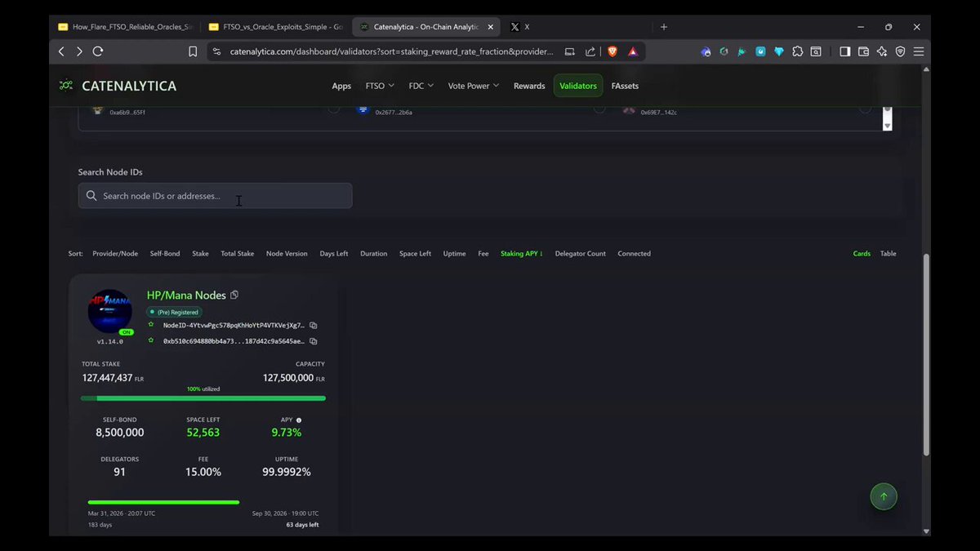The image size is (980, 551).
Task: Click the browser back arrow
Action: coord(61,51)
